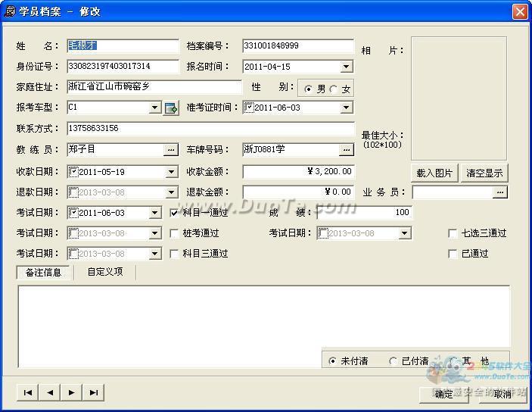Click the 姓名 name input field
Viewport: 532px width, 412px height.
[x=123, y=46]
